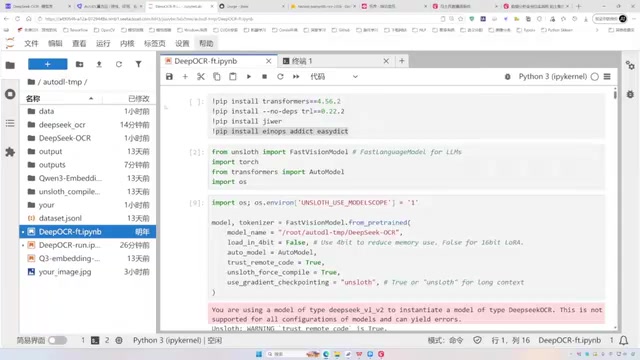Paste cell from clipboard

pyautogui.click(x=233, y=77)
